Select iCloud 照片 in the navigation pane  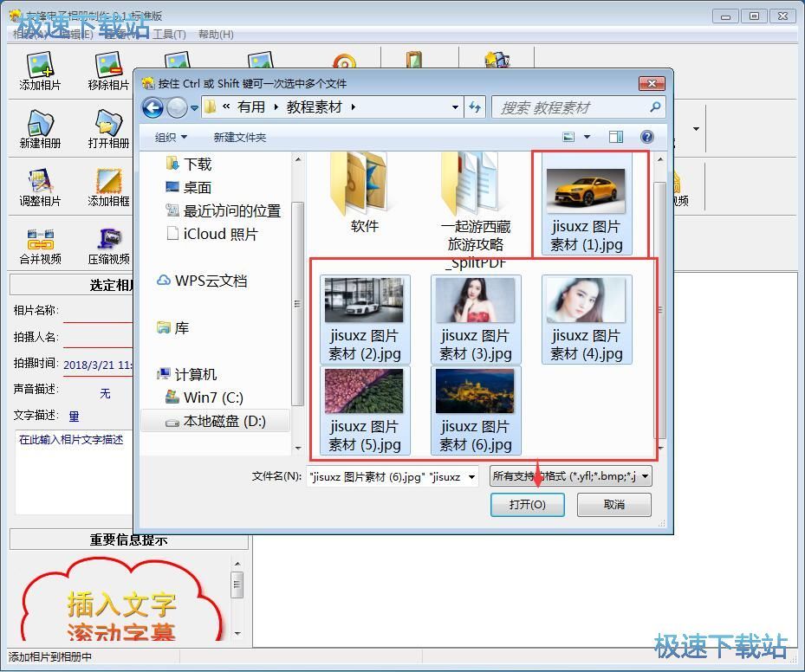pyautogui.click(x=211, y=235)
